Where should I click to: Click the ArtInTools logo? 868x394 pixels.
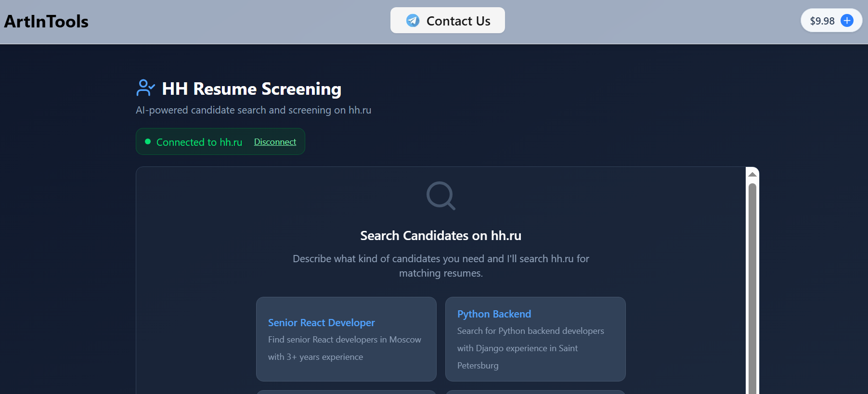(46, 22)
